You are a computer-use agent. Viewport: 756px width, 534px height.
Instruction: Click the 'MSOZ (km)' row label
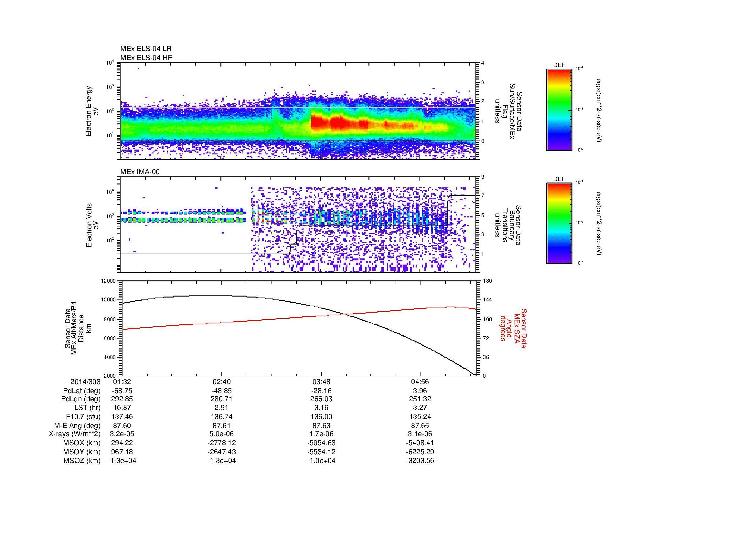82,461
